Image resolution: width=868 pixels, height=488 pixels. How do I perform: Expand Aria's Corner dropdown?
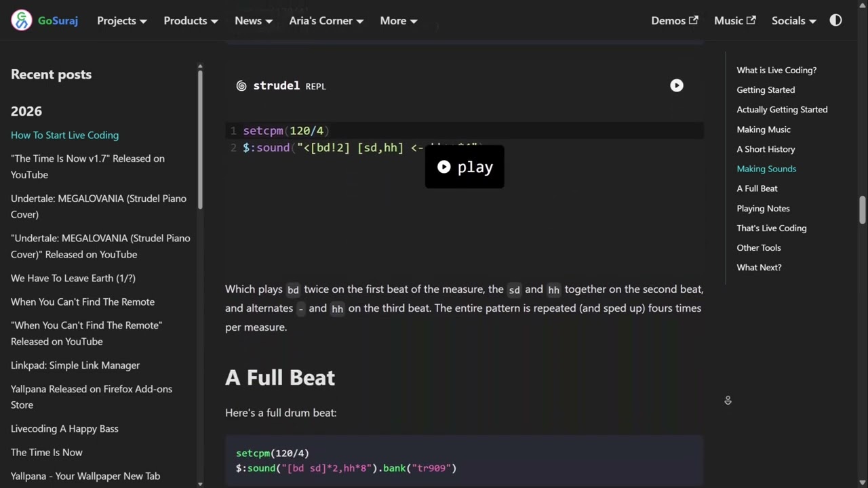click(x=326, y=20)
